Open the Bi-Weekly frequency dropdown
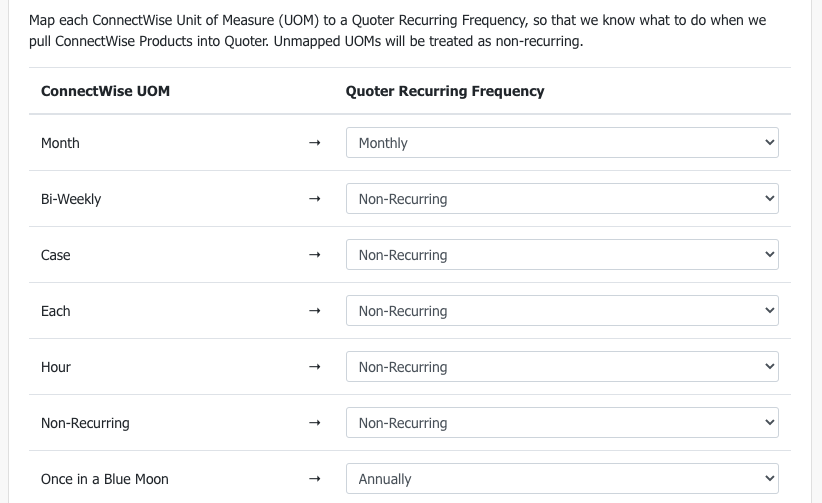The image size is (822, 503). 562,199
